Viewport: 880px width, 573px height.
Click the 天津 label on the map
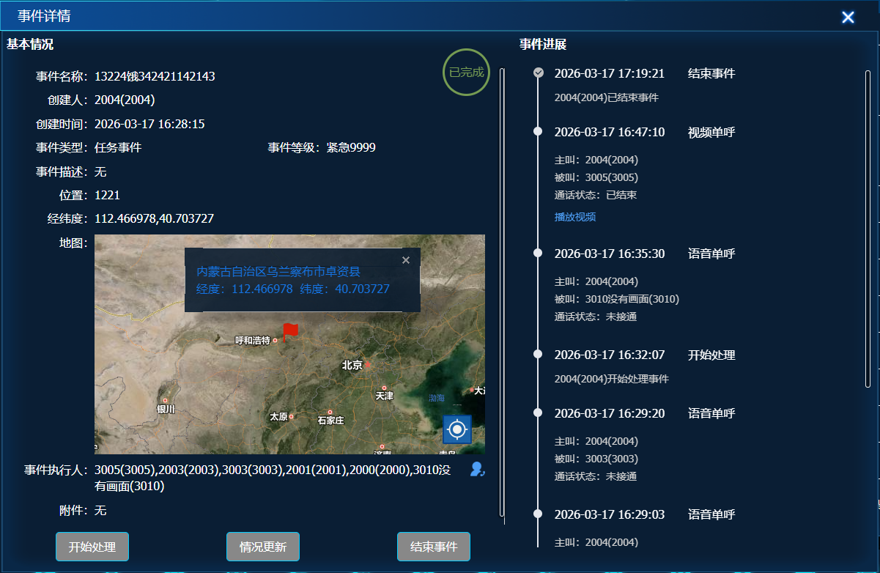click(384, 396)
